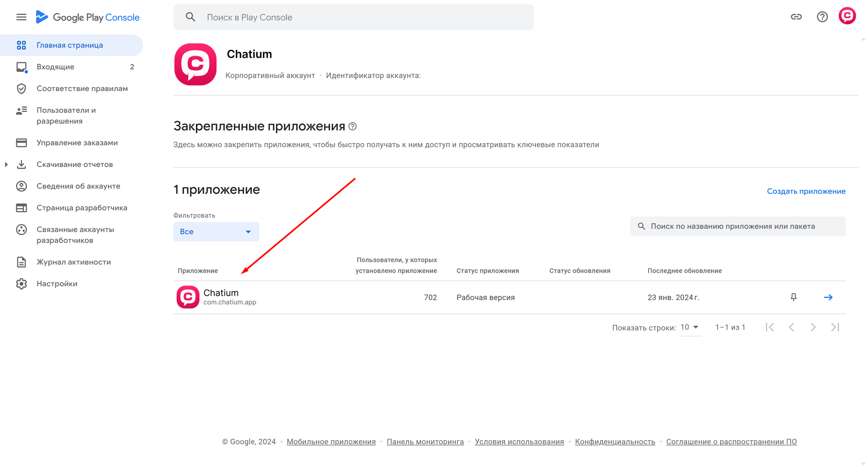Click the Входящие inbox icon

point(22,67)
